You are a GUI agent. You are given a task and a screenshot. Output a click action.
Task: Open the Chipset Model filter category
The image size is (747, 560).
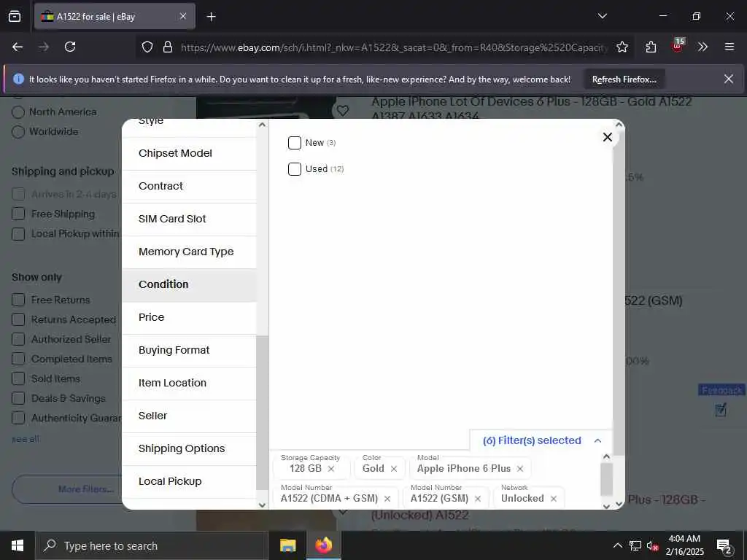pyautogui.click(x=189, y=153)
